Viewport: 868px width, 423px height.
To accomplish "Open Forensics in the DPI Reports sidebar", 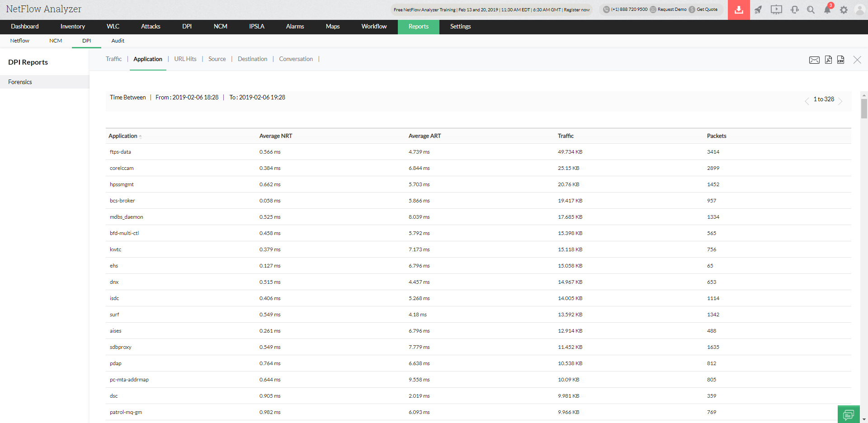I will click(x=20, y=82).
